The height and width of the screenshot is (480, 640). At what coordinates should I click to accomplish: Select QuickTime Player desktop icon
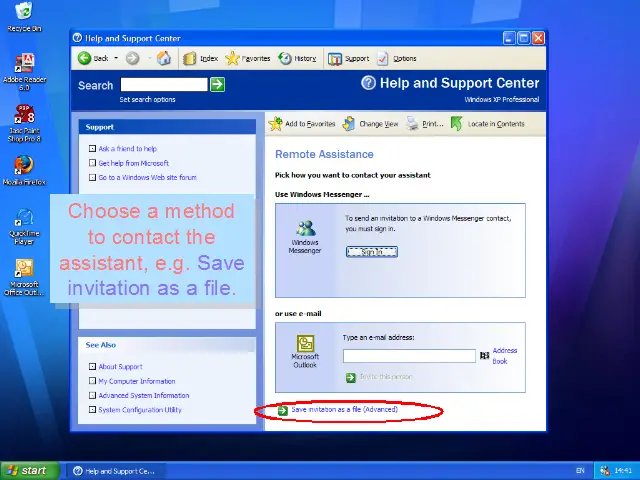coord(24,227)
